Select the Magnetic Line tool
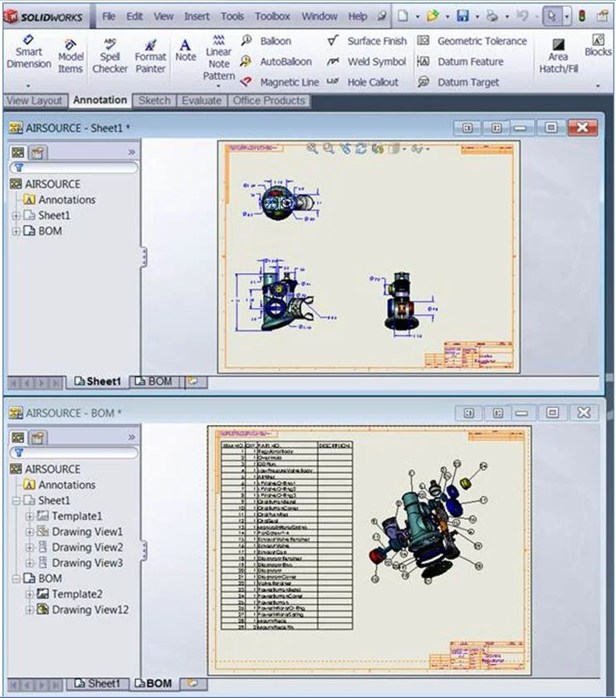 [279, 82]
